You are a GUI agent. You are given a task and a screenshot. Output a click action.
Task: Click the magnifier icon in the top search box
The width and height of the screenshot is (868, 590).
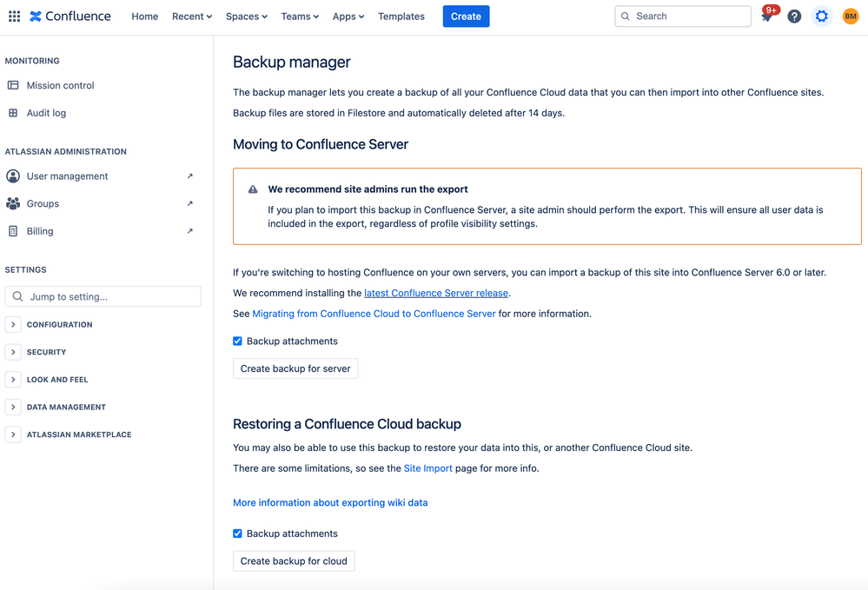626,17
